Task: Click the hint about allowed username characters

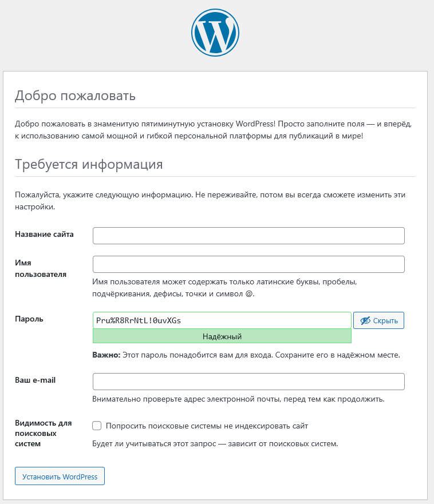Action: point(225,288)
